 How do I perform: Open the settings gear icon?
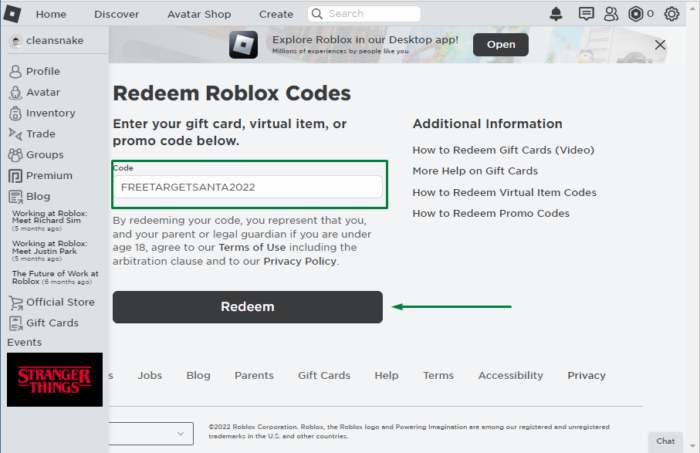click(x=671, y=14)
